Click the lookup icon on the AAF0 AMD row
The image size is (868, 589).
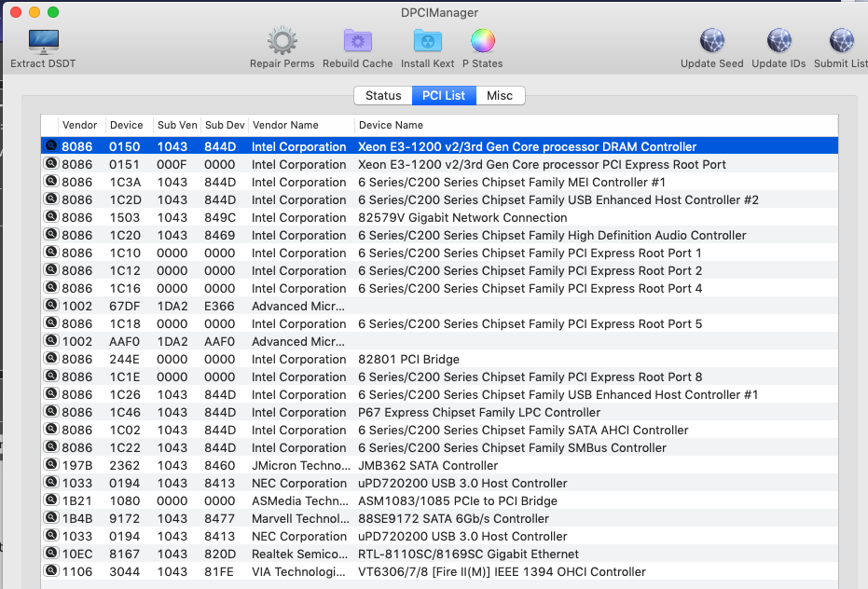[x=51, y=341]
